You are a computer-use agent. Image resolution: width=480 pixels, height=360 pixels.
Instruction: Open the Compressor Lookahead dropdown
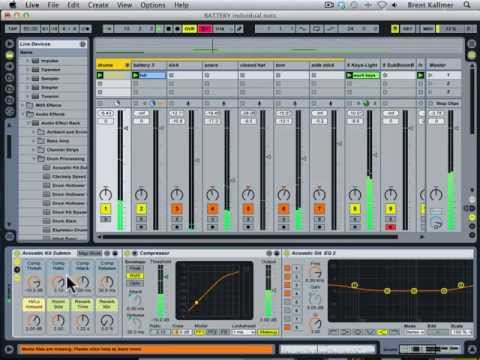243,332
